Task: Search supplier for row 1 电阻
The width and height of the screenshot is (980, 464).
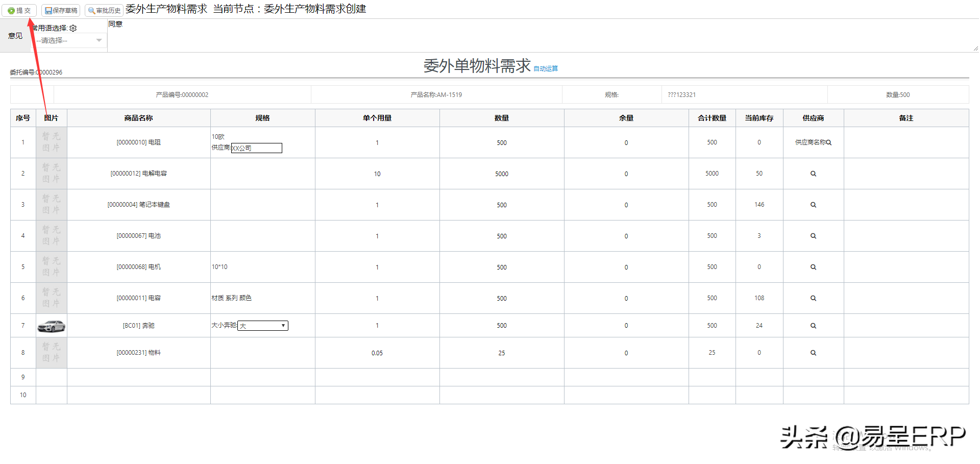Action: tap(828, 142)
